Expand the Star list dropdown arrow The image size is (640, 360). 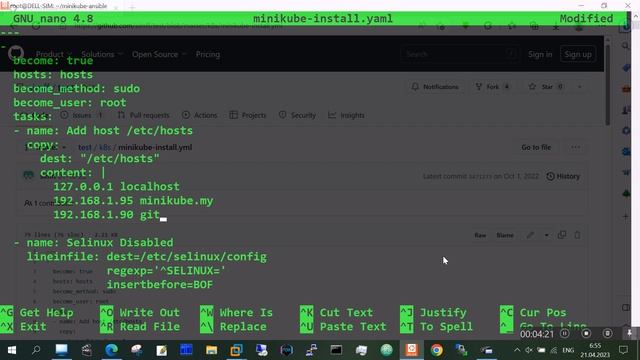pyautogui.click(x=580, y=87)
